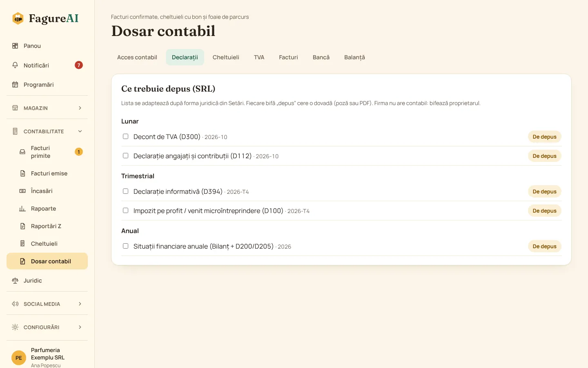Click the Facturi emise document icon
Screen dimensions: 588x368
coord(22,173)
